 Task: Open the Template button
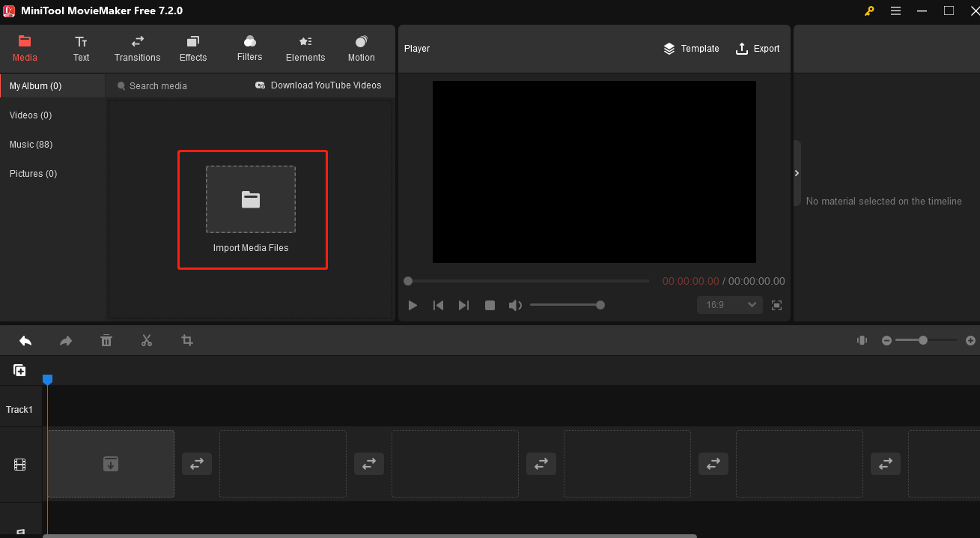[691, 49]
